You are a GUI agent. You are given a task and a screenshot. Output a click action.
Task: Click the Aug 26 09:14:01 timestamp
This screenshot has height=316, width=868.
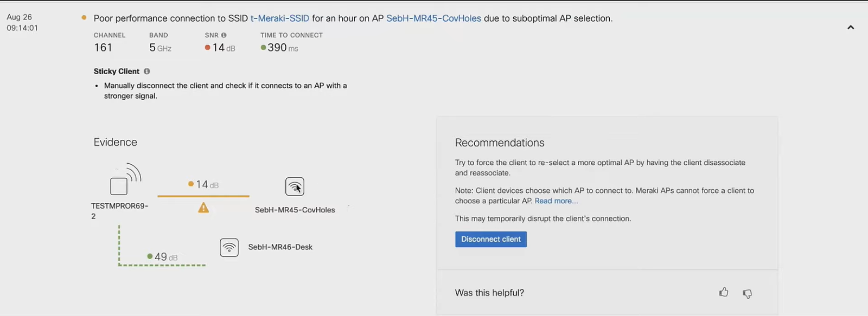coord(22,23)
